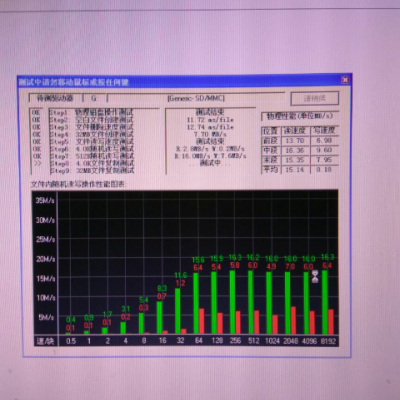
Task: Click the 请稍候 (please wait) button
Action: pos(315,98)
